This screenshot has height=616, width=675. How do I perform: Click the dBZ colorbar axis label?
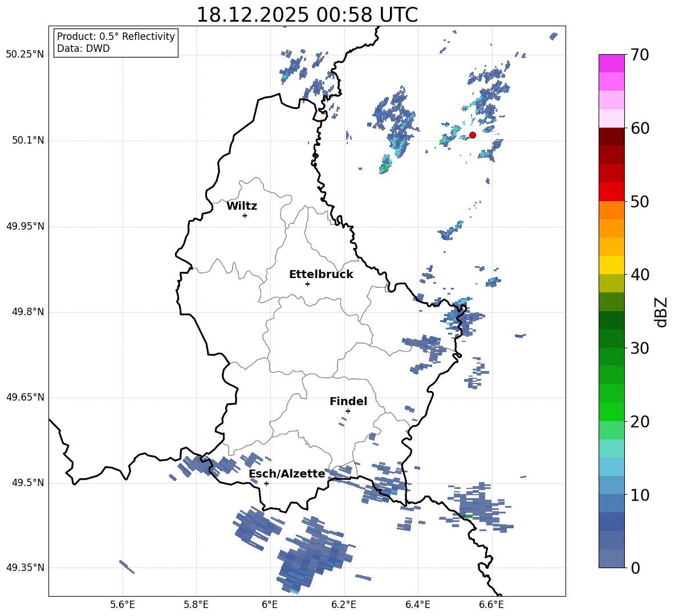click(662, 312)
